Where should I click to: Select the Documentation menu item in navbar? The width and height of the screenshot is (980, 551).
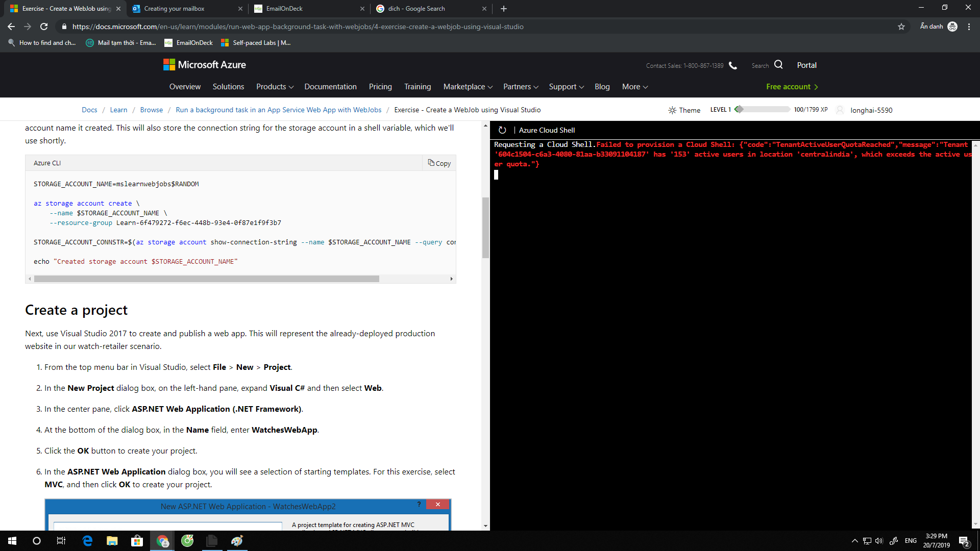pos(330,86)
